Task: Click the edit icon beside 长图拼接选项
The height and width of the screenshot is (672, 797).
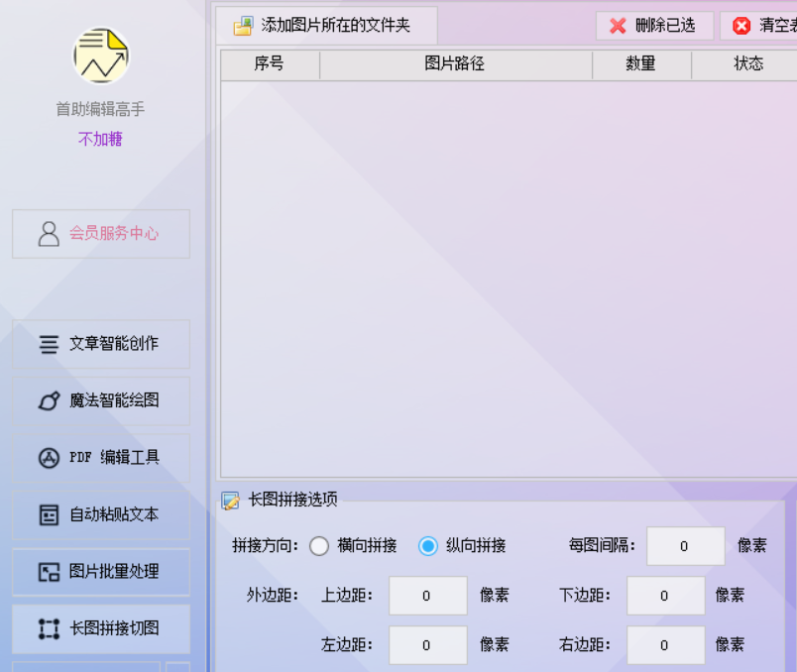Action: [x=231, y=501]
